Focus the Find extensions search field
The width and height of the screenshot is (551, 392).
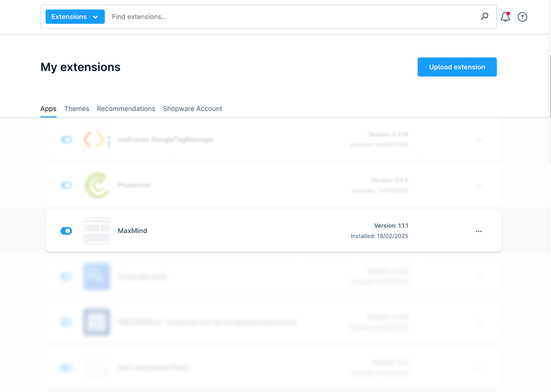pos(290,17)
